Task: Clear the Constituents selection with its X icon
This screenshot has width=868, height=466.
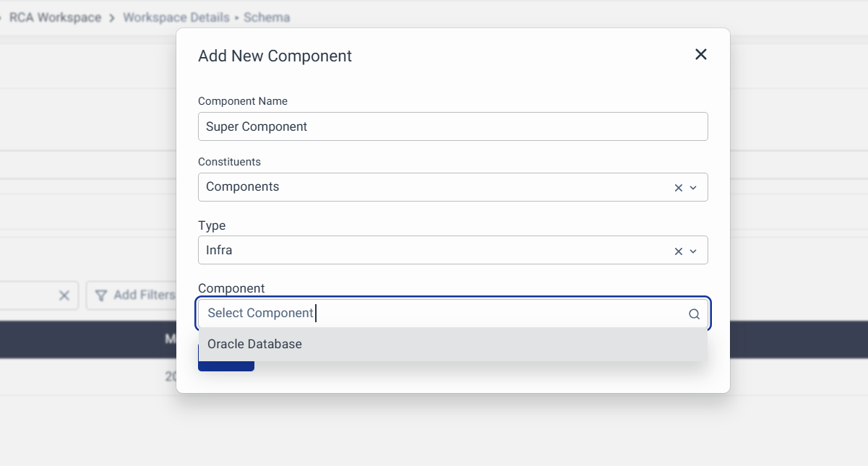Action: click(x=678, y=188)
